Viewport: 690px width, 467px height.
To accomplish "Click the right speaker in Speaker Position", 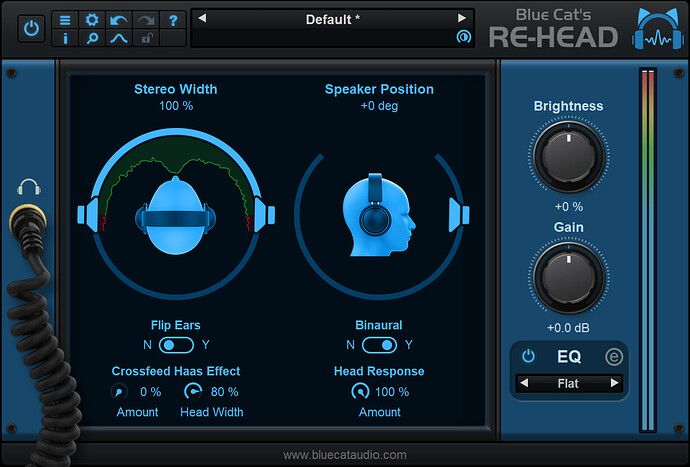I will coord(458,212).
